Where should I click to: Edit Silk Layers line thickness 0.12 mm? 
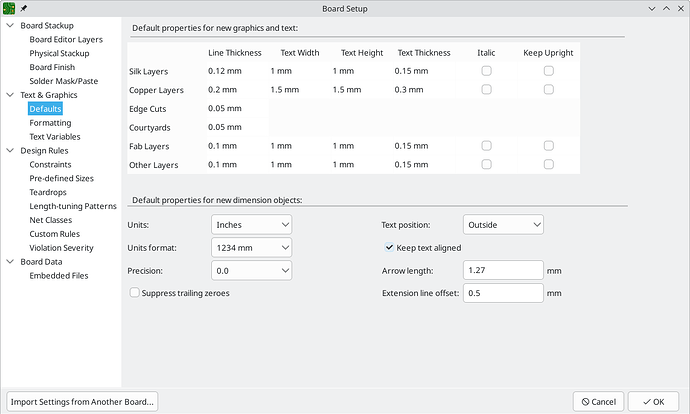click(x=238, y=71)
